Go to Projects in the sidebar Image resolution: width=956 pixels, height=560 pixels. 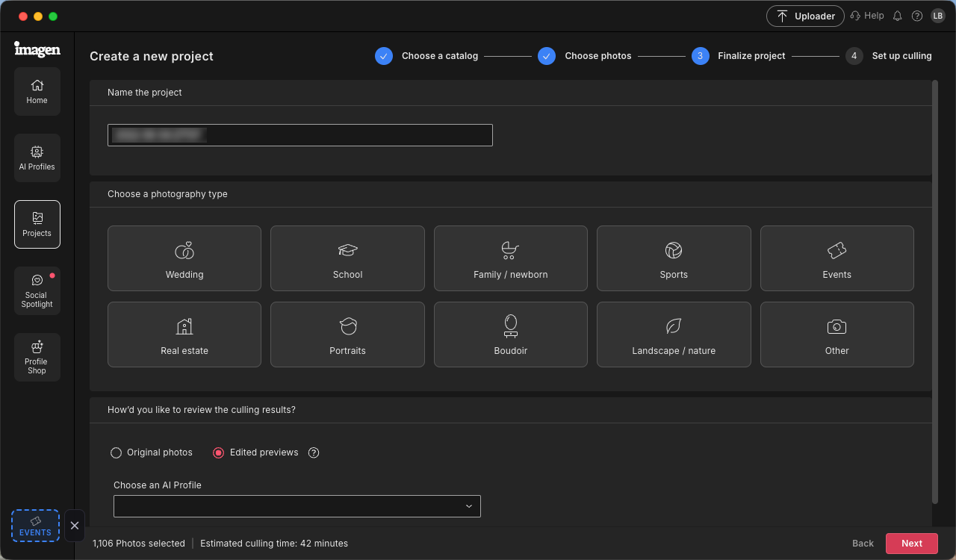pos(37,225)
